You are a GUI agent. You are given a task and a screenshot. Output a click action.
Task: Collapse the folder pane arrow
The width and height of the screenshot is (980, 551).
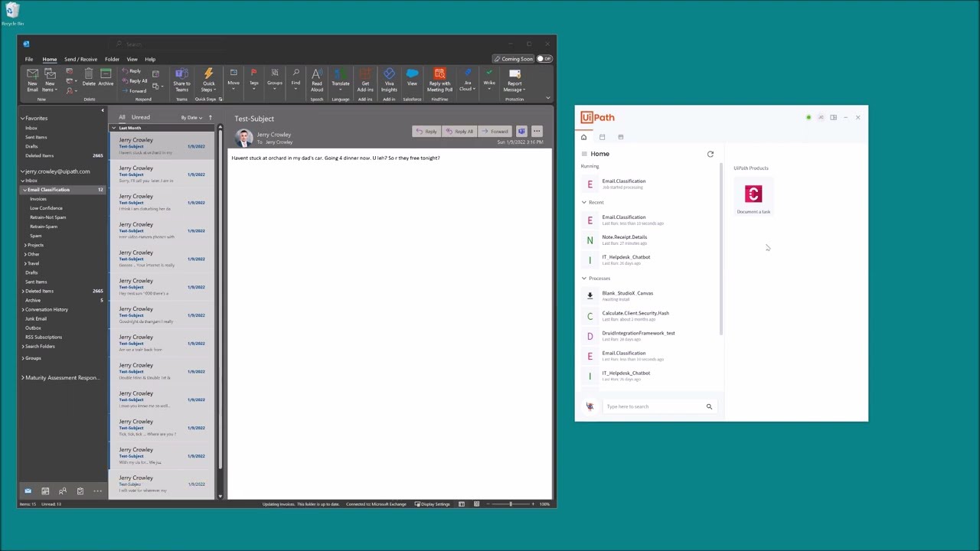click(102, 111)
